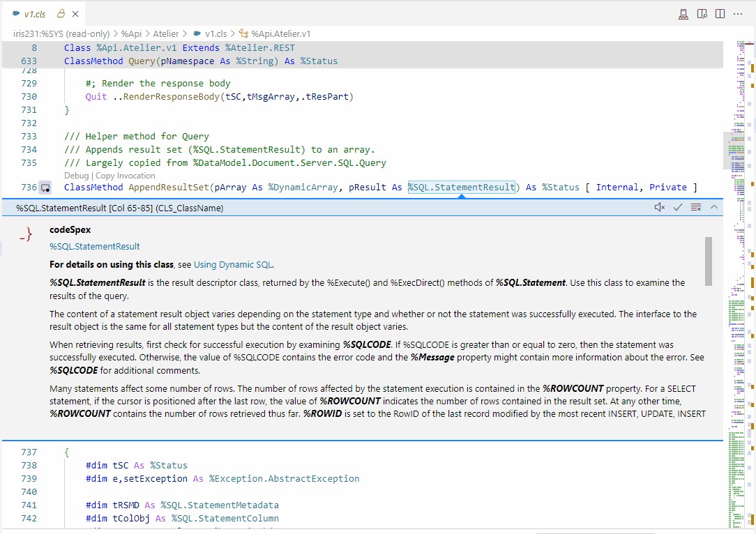The image size is (756, 534).
Task: Click the server actions icon in editor toolbar
Action: (x=684, y=14)
